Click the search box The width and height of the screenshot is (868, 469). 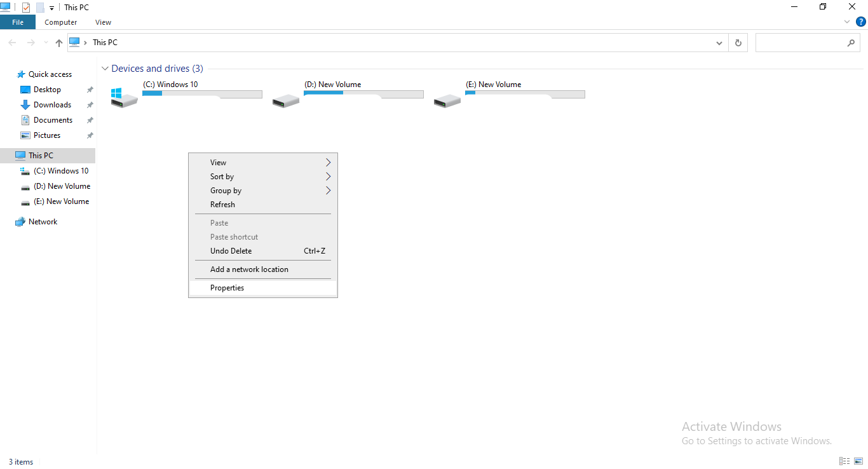click(x=808, y=43)
